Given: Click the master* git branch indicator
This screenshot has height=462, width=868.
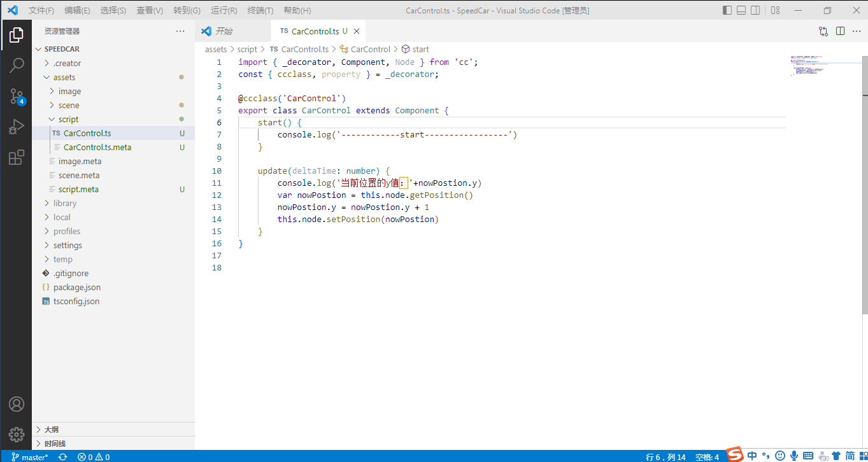Looking at the screenshot, I should (30, 457).
